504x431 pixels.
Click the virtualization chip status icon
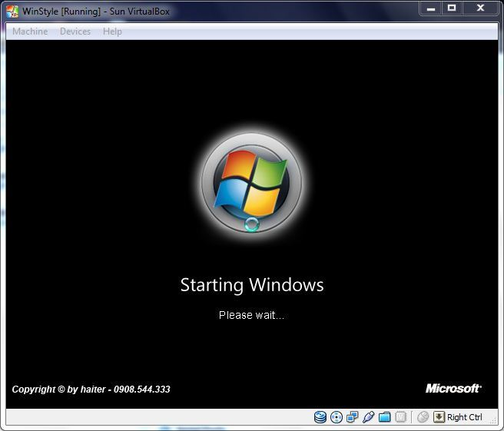pyautogui.click(x=400, y=417)
